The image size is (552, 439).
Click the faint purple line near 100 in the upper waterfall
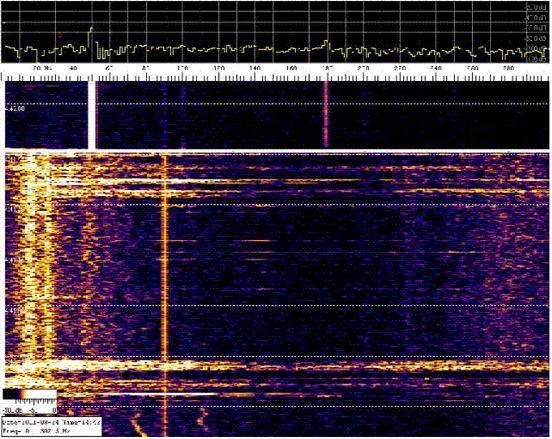click(183, 115)
